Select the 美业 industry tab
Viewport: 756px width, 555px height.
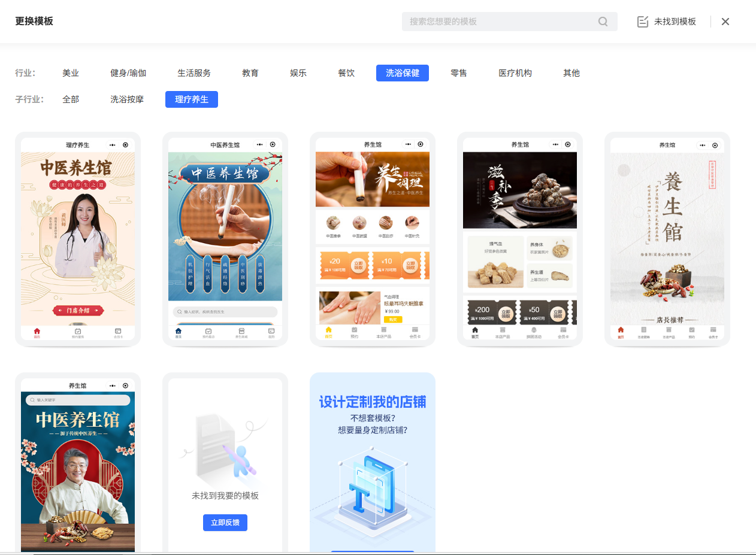[71, 73]
